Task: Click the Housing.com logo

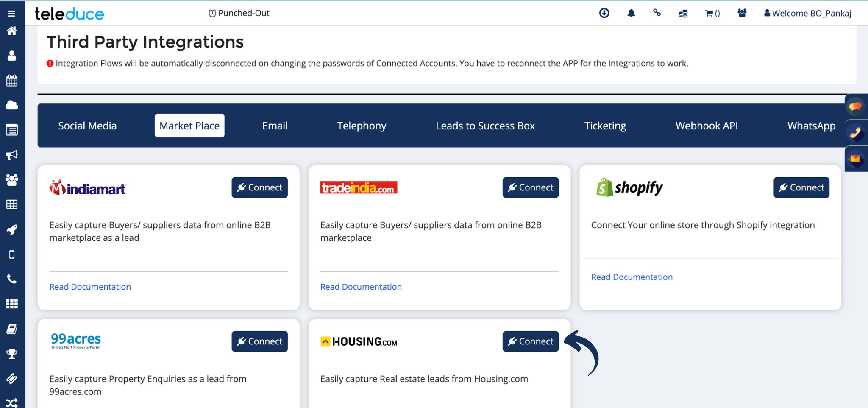Action: click(x=359, y=341)
